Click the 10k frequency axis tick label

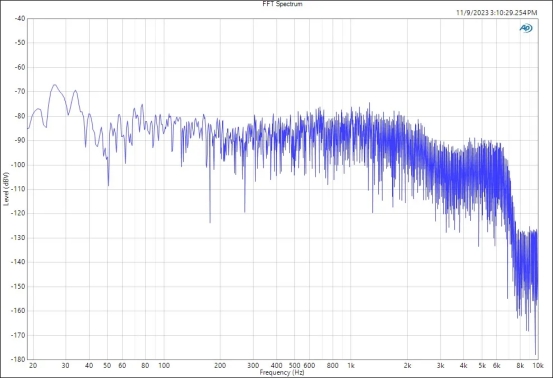[538, 366]
